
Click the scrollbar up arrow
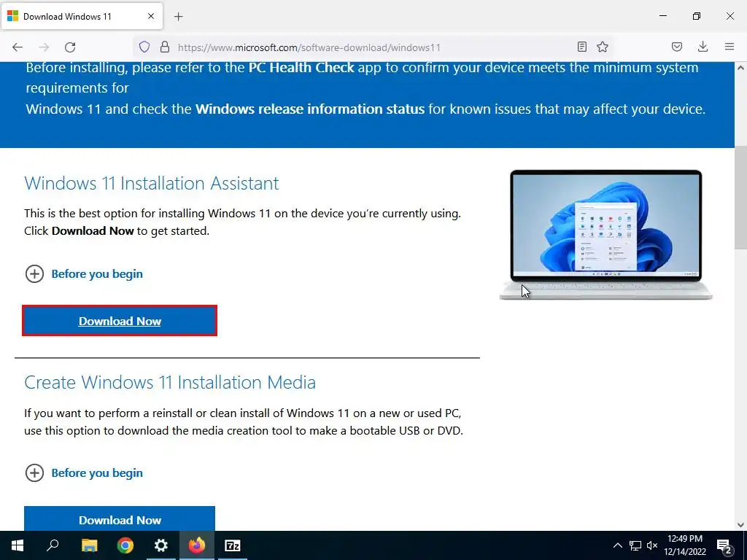[x=740, y=68]
